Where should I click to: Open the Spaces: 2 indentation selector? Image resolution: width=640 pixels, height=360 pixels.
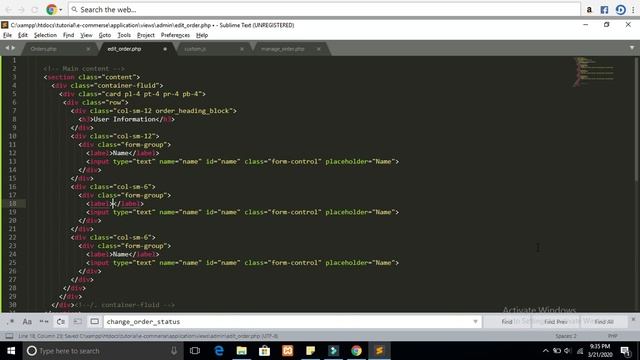[x=566, y=336]
